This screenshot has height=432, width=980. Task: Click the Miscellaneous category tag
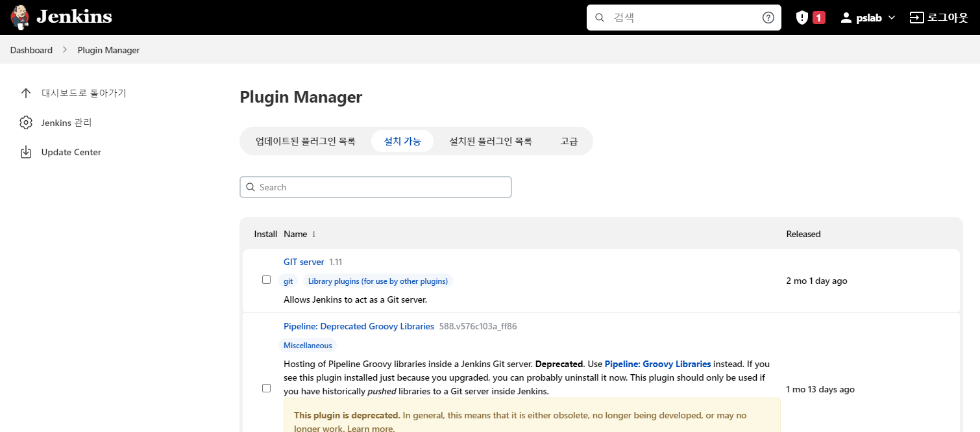[308, 346]
